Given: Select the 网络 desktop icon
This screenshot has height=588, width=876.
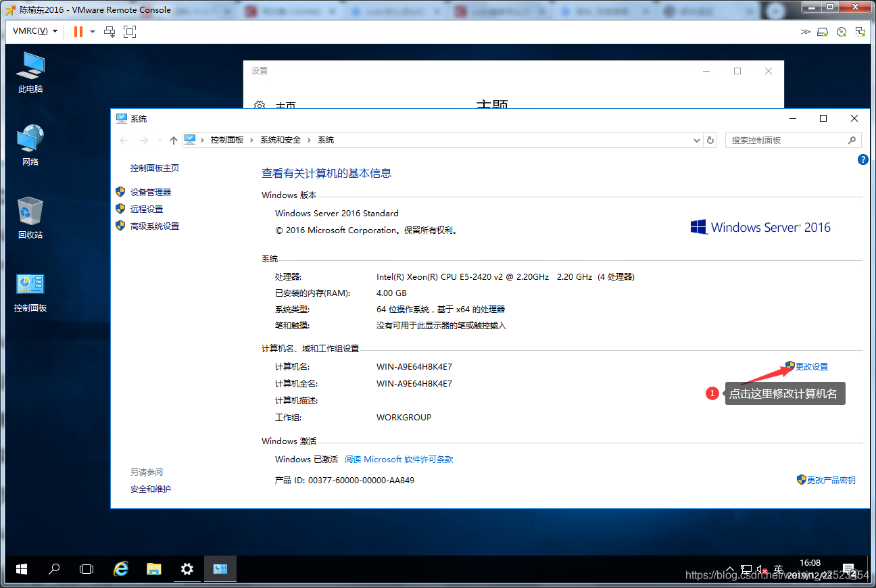Looking at the screenshot, I should point(30,145).
